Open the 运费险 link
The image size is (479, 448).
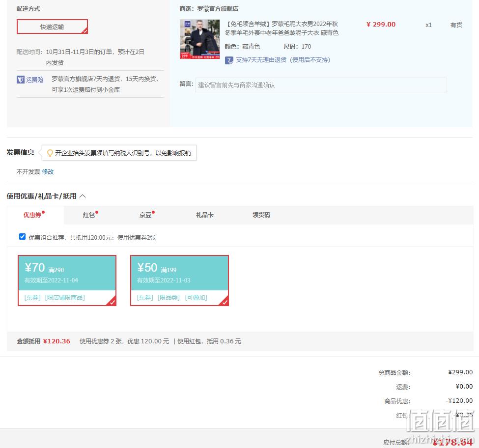(x=34, y=80)
